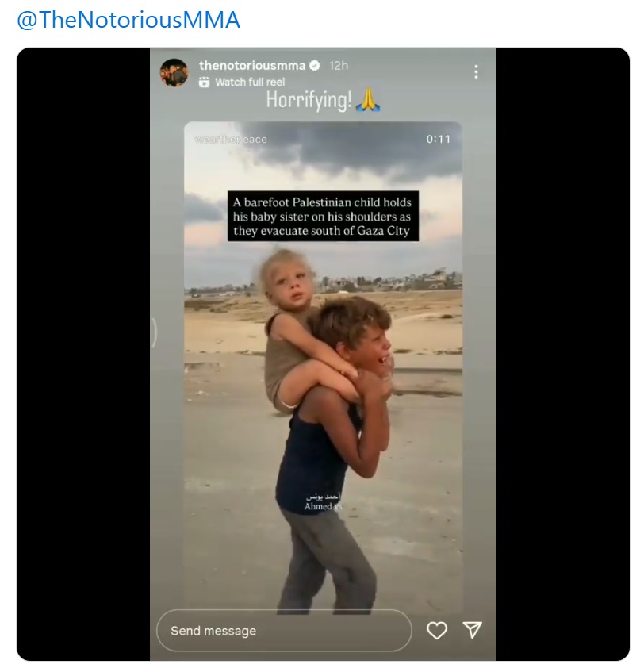644x668 pixels.
Task: Like the story with heart icon
Action: 437,631
